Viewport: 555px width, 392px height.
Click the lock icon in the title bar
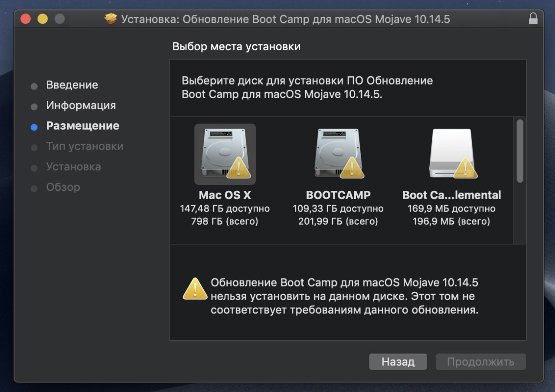pyautogui.click(x=533, y=19)
